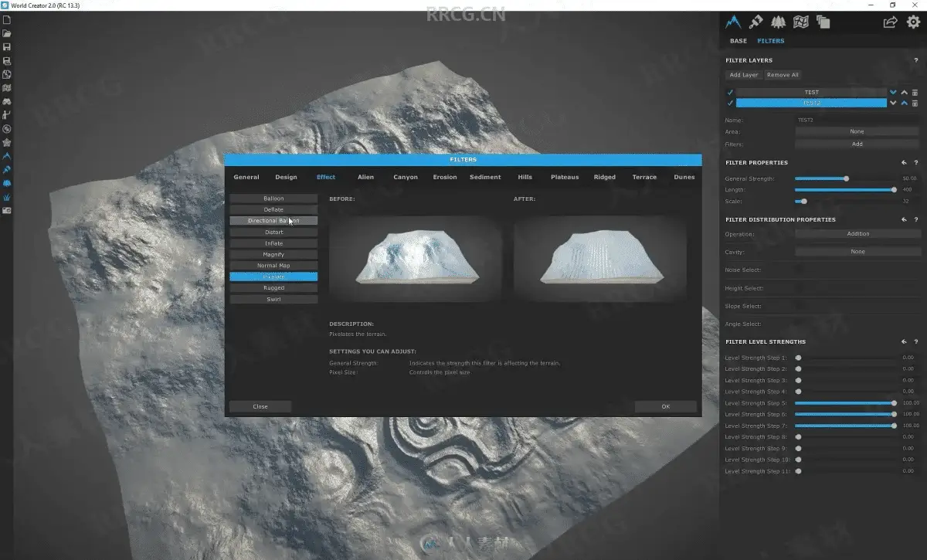Click Add next to Filters label

coord(857,144)
